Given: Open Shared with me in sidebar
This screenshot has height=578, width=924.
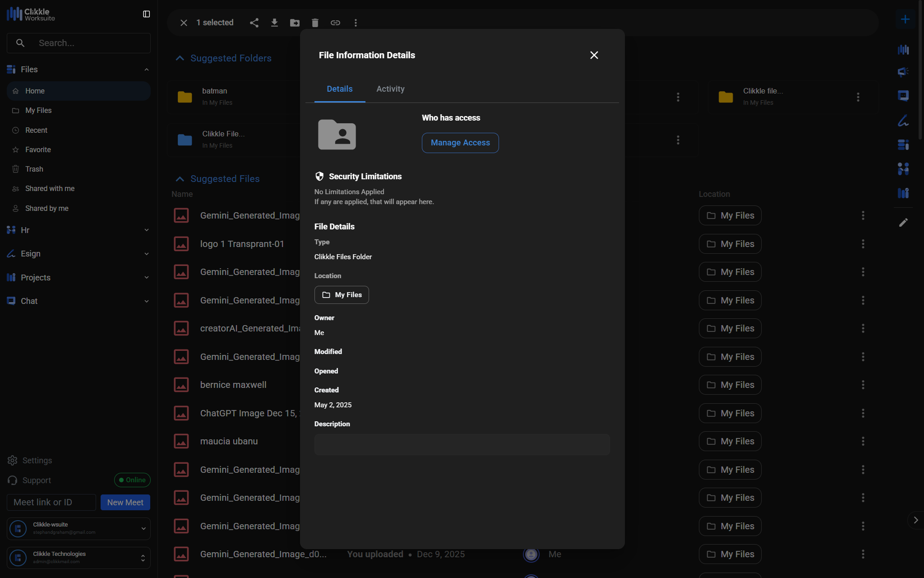Looking at the screenshot, I should 50,189.
